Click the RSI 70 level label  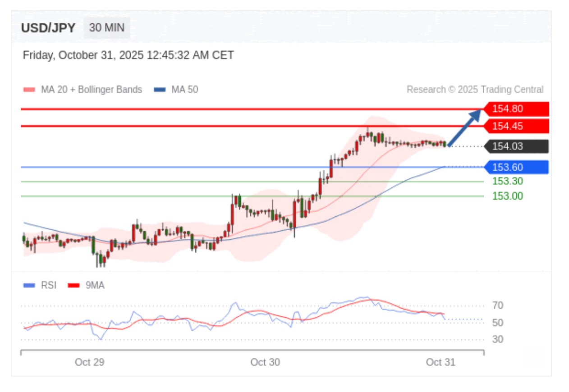pos(498,306)
